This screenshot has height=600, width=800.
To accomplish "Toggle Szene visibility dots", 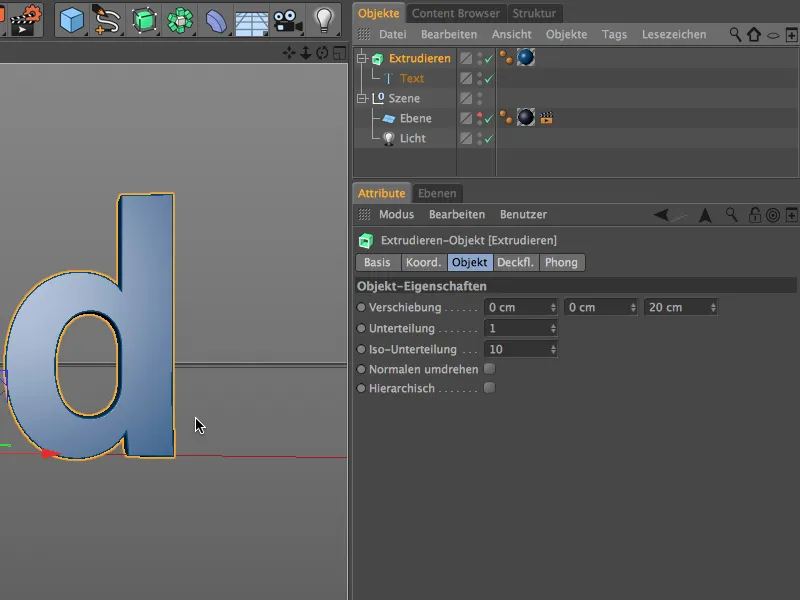I will click(x=479, y=98).
